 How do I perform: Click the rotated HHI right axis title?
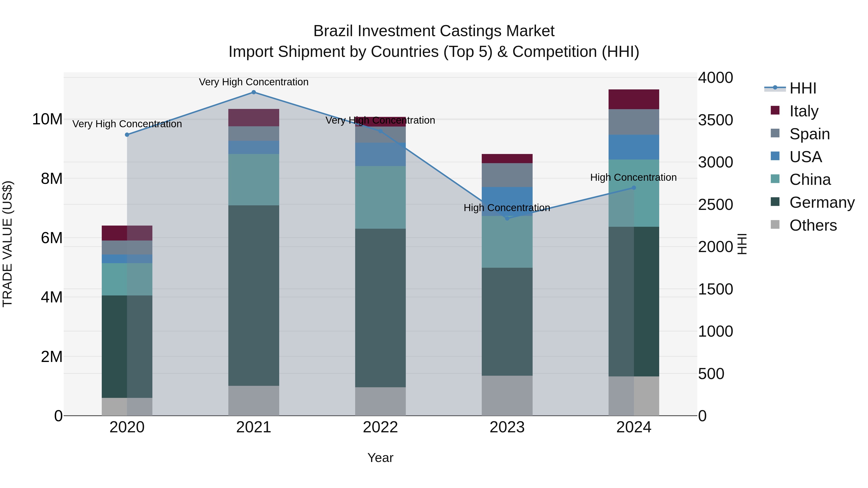click(742, 244)
